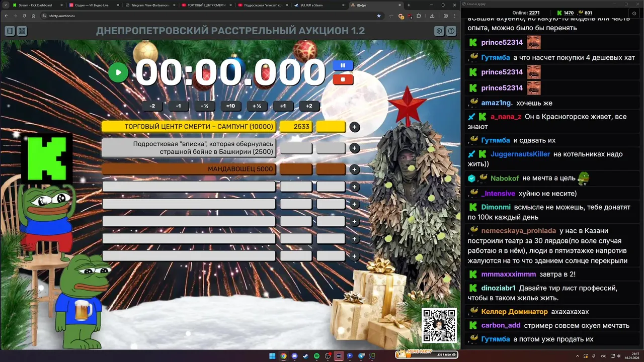This screenshot has width=644, height=362.
Task: Click the plus icon on seventh lot row
Action: click(x=354, y=239)
